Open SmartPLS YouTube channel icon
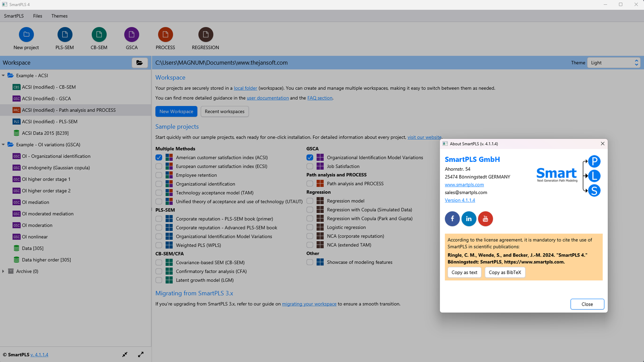The image size is (644, 362). (x=485, y=219)
